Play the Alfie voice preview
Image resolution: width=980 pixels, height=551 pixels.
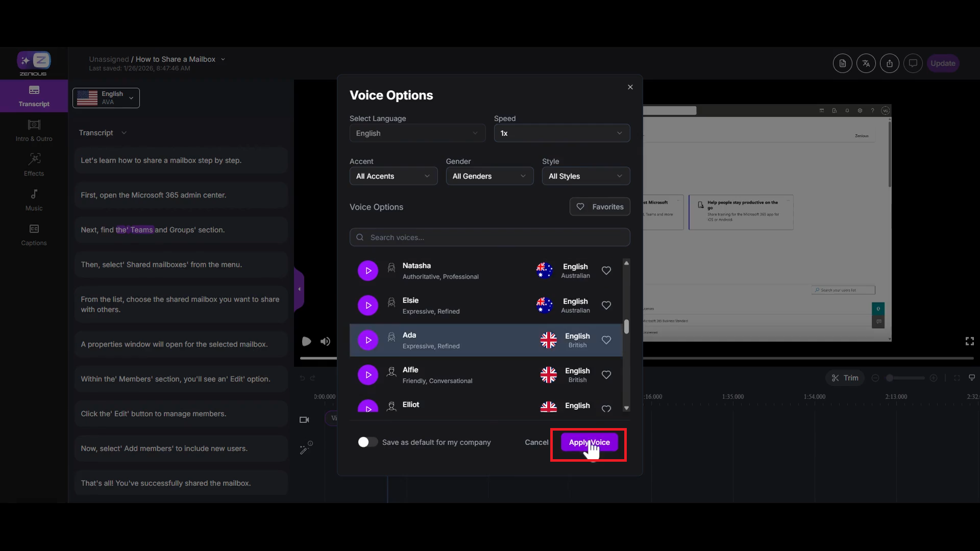(x=367, y=375)
